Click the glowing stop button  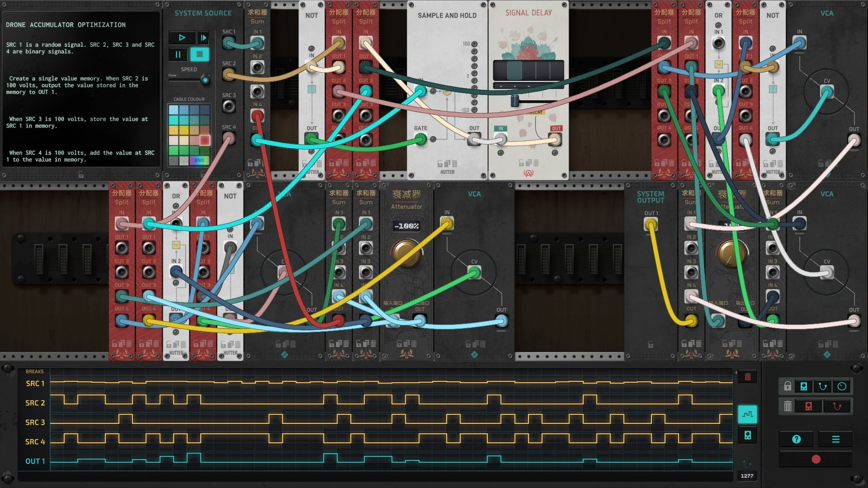click(199, 55)
